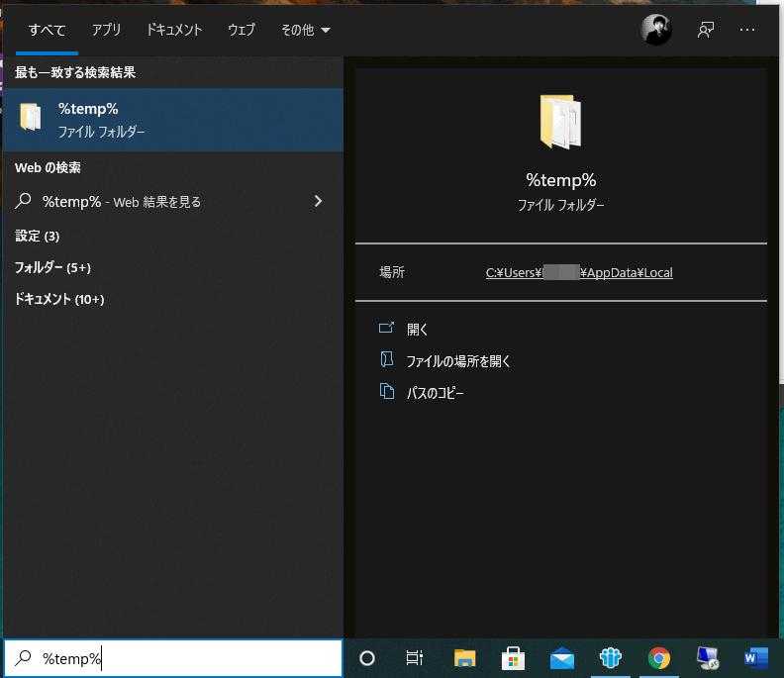Select the %temp% best match folder result
Viewport: 784px width, 678px height.
click(172, 120)
